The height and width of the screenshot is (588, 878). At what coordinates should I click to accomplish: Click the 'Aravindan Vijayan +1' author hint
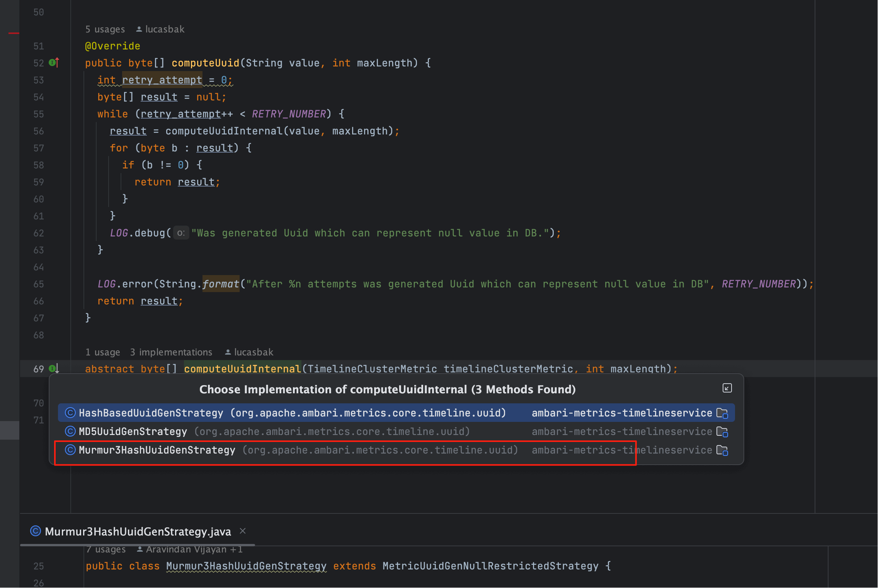coord(190,549)
